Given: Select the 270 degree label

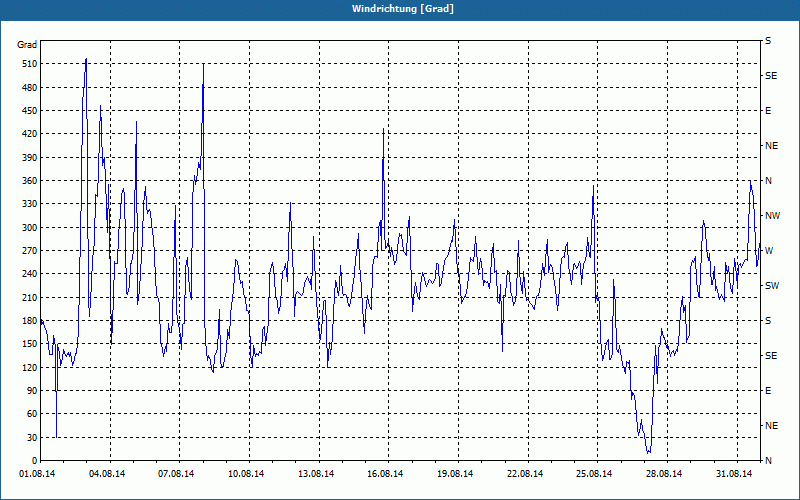Looking at the screenshot, I should [30, 251].
